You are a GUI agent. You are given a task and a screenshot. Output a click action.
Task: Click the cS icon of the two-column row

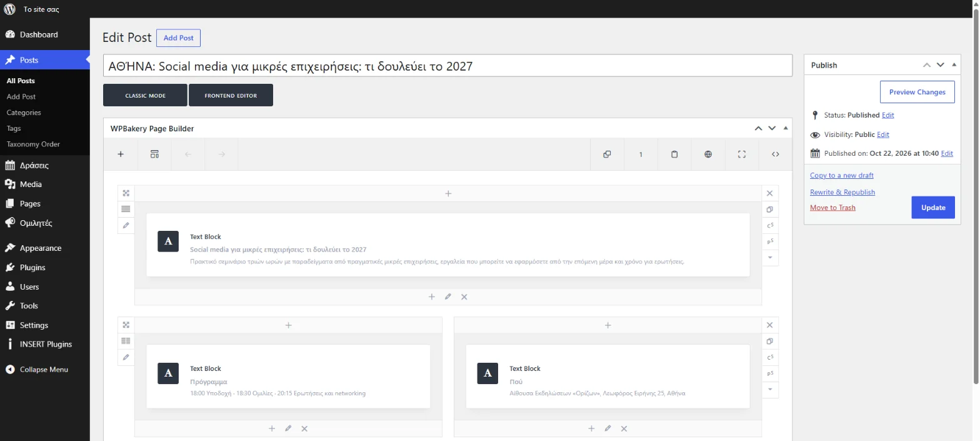coord(770,357)
